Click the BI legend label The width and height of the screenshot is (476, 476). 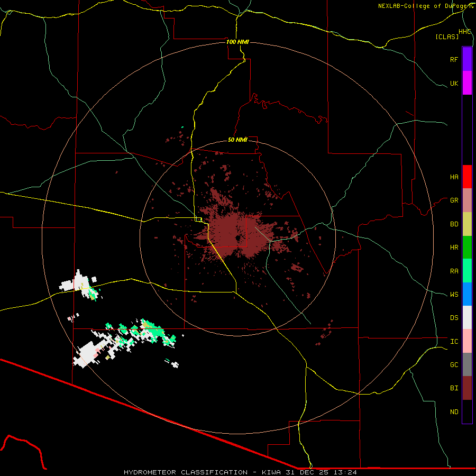tap(454, 388)
